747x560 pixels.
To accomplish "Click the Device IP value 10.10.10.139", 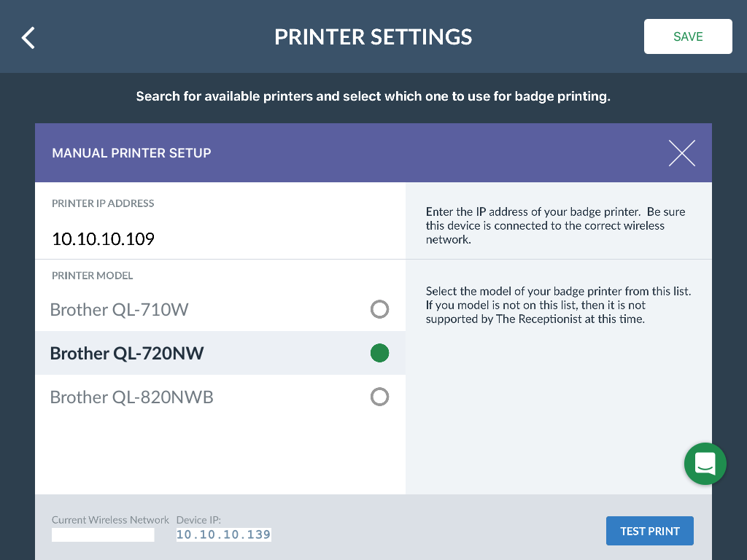I will tap(223, 534).
